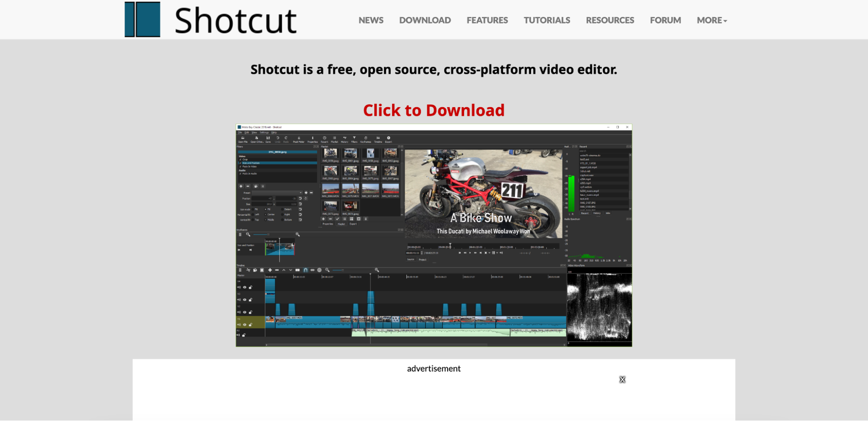
Task: Lock track V3 with its padlock icon
Action: coord(251,300)
